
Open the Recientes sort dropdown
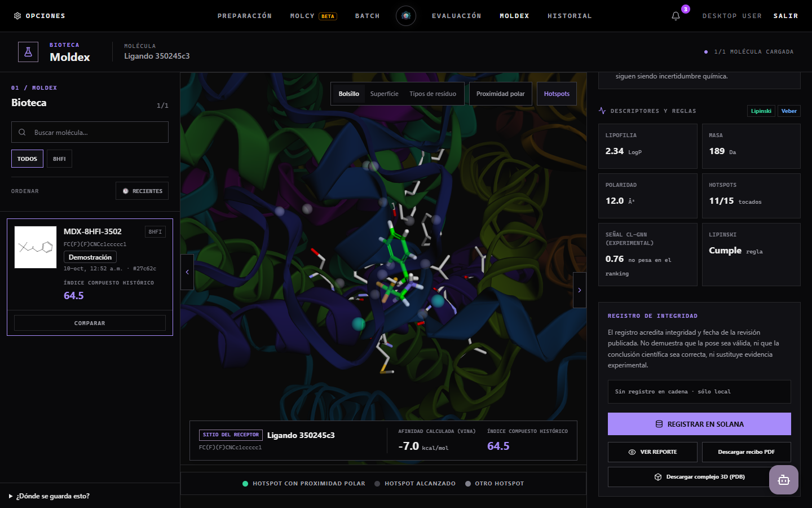tap(142, 191)
